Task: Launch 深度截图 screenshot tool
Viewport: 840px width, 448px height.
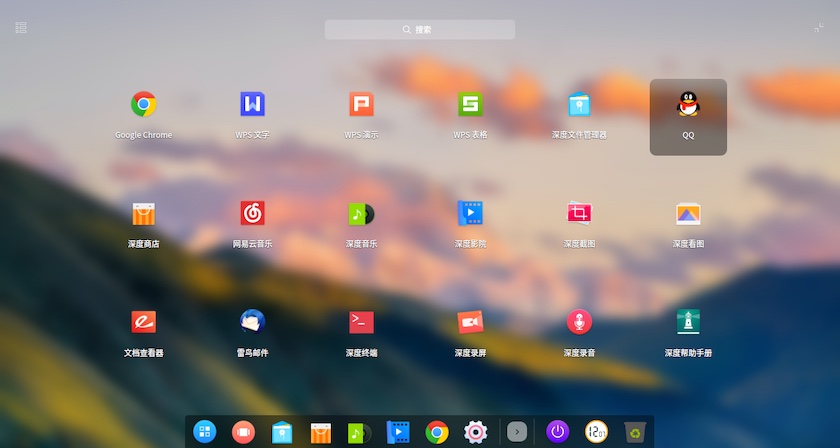Action: point(579,213)
